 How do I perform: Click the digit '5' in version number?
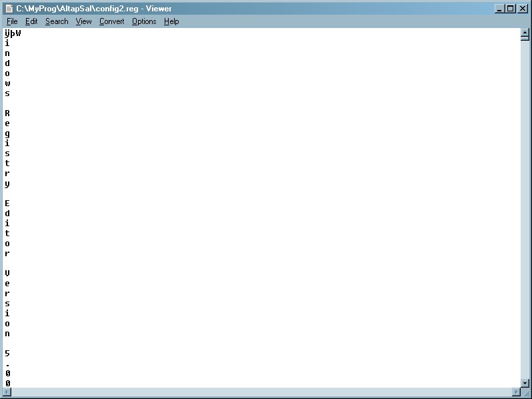pyautogui.click(x=7, y=354)
